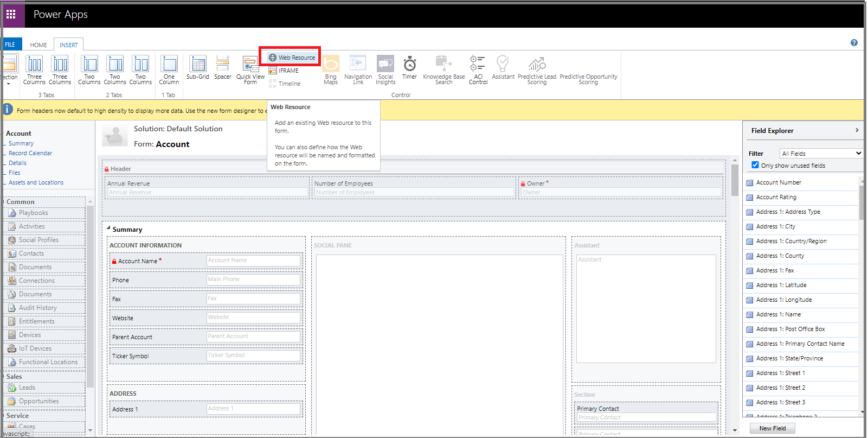Insert a Navigation Link
Screen dimensions: 868x438
pos(358,70)
